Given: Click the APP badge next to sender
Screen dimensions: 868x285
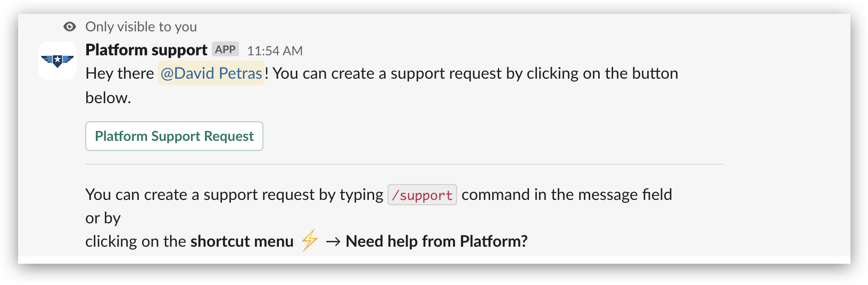Looking at the screenshot, I should click(x=225, y=49).
